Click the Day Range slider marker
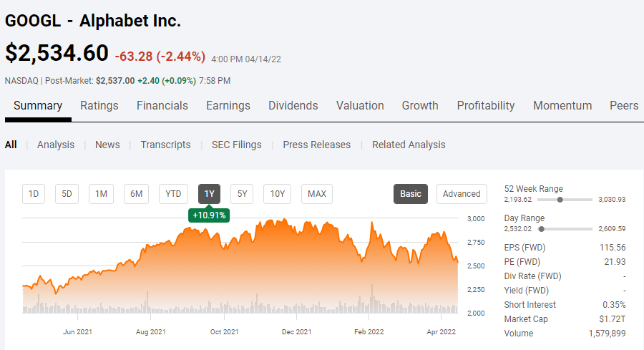This screenshot has width=644, height=350. [541, 229]
